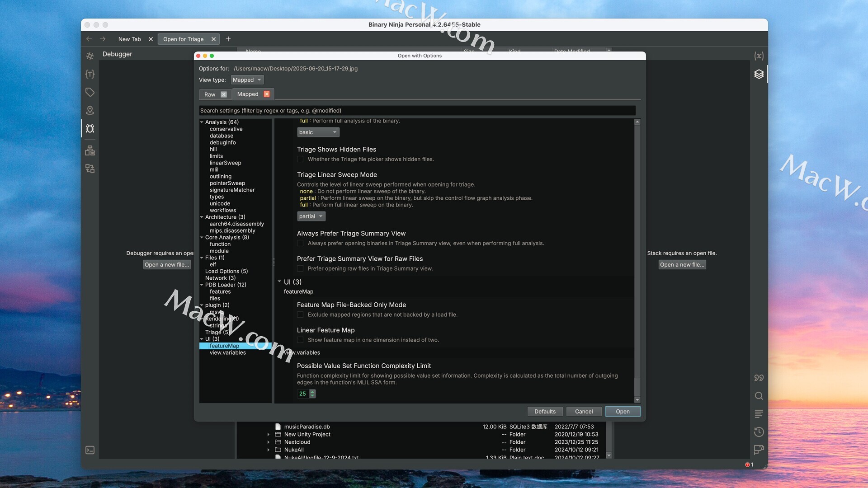Collapse the Architecture (3) tree group

click(x=202, y=217)
